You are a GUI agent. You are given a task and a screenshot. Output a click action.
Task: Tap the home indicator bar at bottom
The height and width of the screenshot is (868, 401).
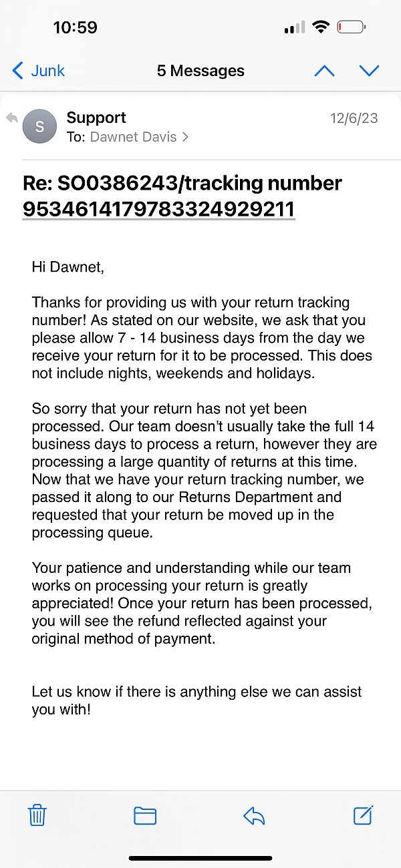click(x=200, y=858)
